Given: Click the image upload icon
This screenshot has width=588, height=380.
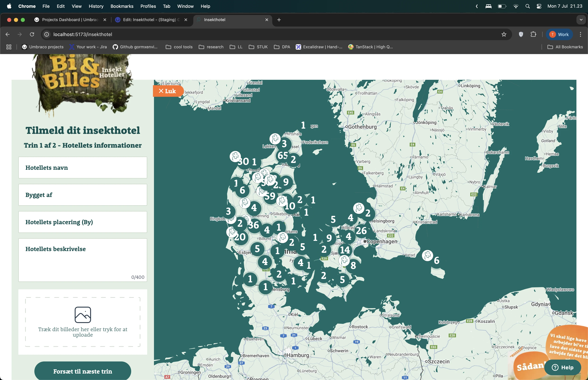Looking at the screenshot, I should pyautogui.click(x=83, y=315).
